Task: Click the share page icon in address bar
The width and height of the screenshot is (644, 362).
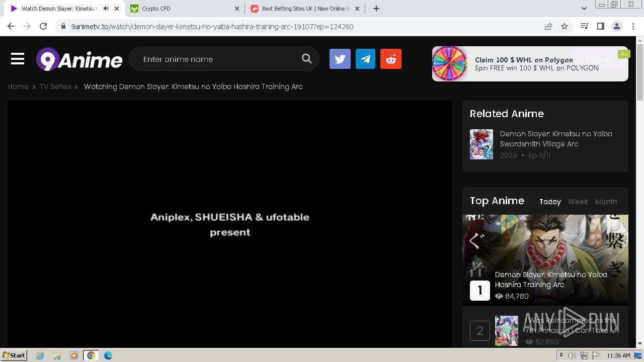Action: coord(548,26)
